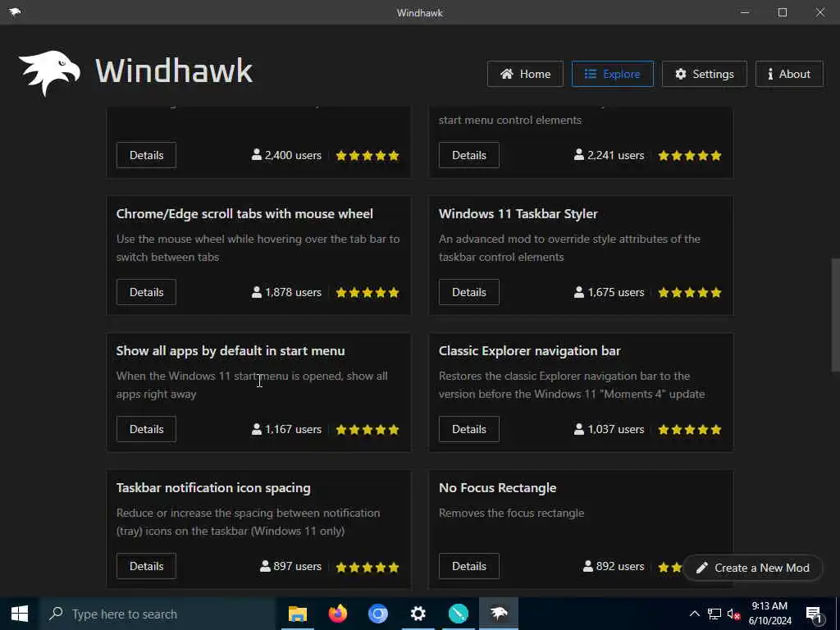Open the About tab
The width and height of the screenshot is (840, 630).
click(789, 74)
